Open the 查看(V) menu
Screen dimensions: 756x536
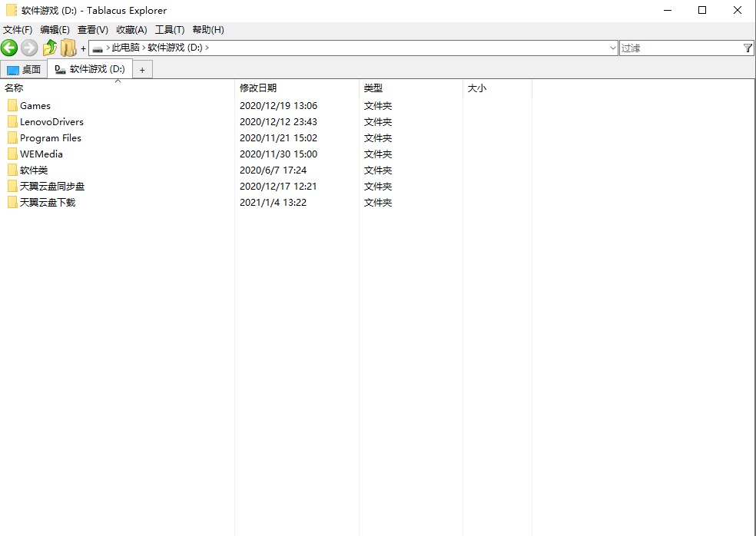pos(92,29)
